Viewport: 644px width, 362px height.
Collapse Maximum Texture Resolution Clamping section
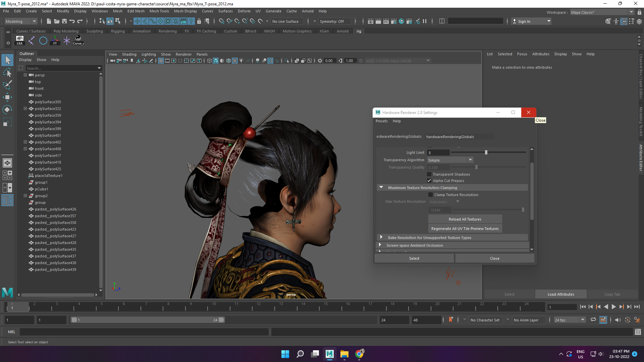coord(381,187)
